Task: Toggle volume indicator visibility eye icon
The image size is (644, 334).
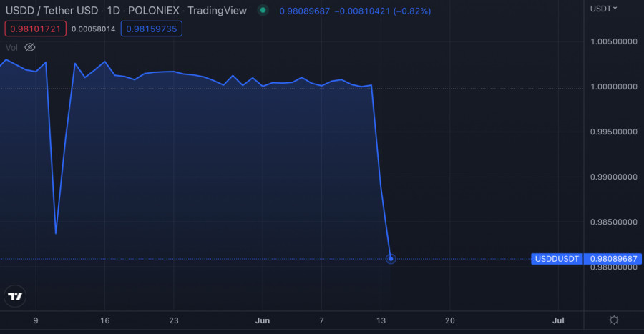Action: (30, 48)
